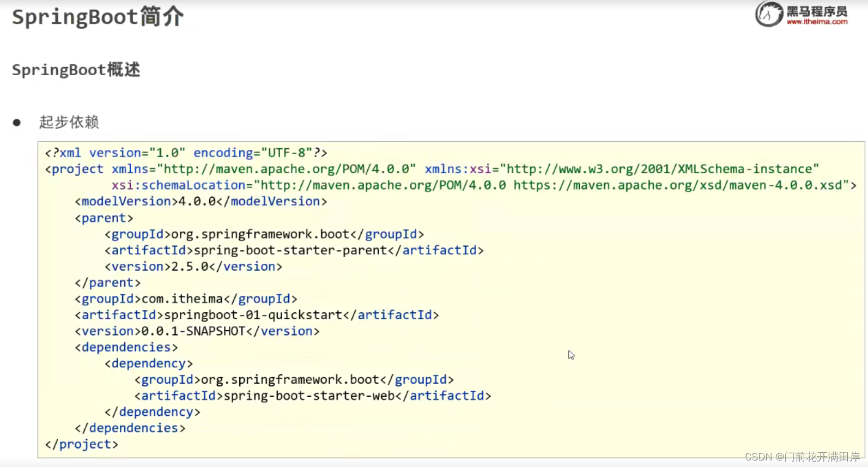Click the 'SpringBoot简介' slide title
The width and height of the screenshot is (868, 467).
click(98, 17)
